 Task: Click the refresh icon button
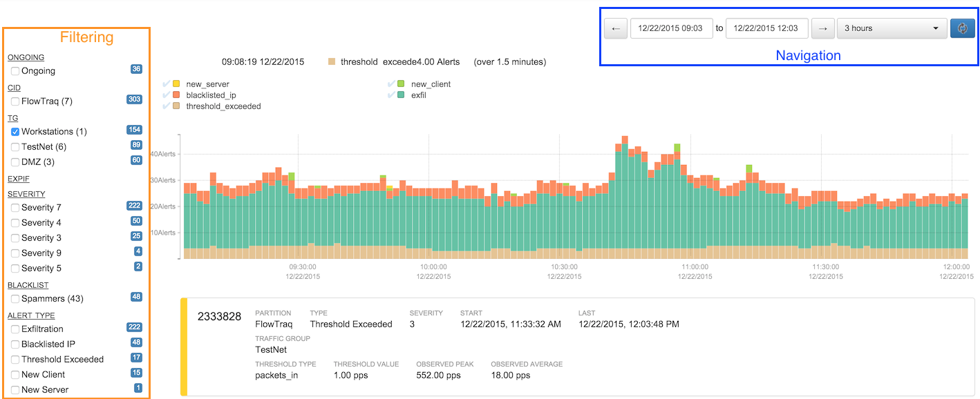tap(962, 28)
